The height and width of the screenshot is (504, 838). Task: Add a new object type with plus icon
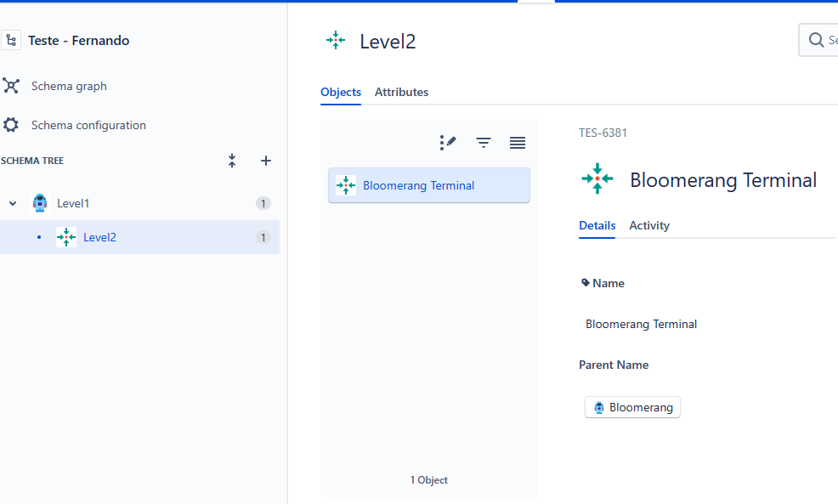[266, 161]
